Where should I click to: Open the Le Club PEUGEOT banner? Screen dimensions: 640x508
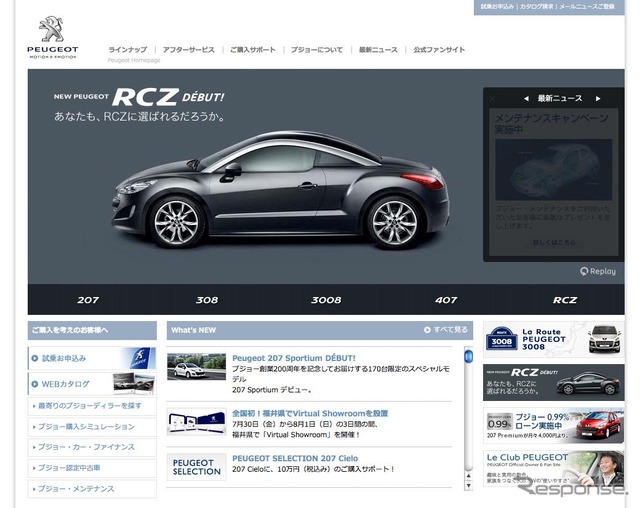pos(553,468)
